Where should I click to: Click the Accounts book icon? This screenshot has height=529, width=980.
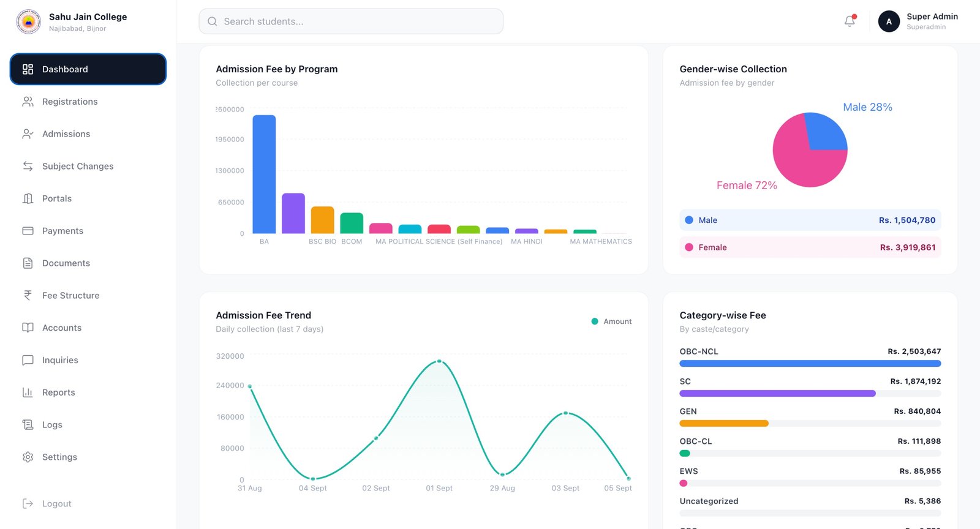click(28, 328)
